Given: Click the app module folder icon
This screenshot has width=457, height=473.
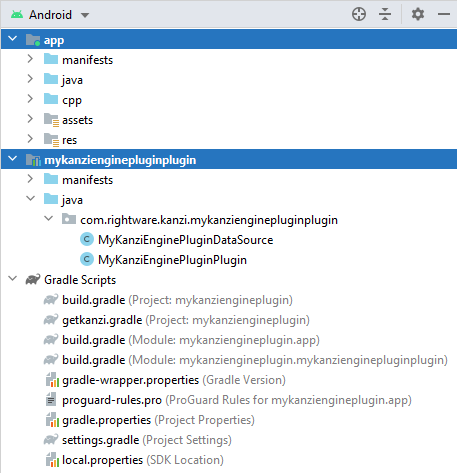Looking at the screenshot, I should (x=33, y=40).
